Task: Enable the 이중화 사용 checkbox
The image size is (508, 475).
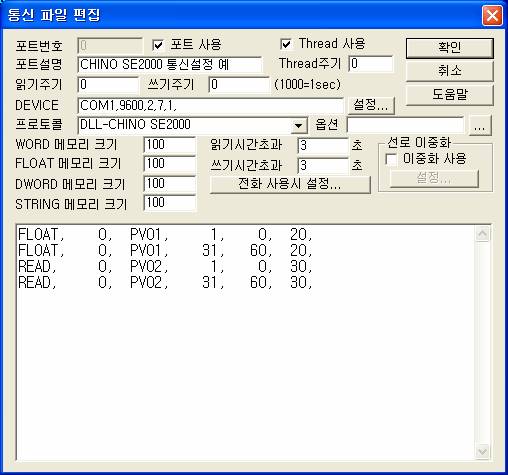Action: (x=391, y=159)
